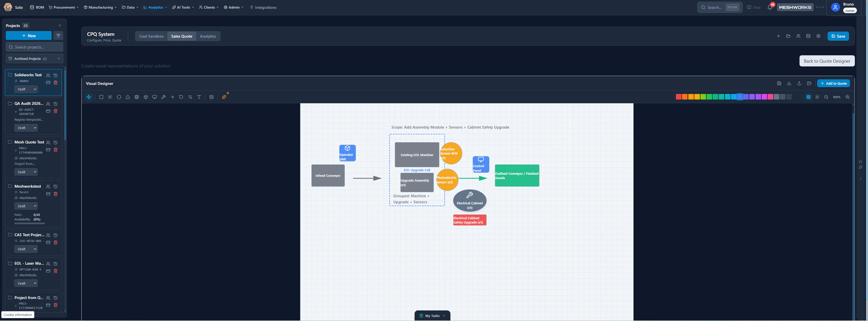Open the Mesh Quote Test Draft dropdown

coord(26,172)
